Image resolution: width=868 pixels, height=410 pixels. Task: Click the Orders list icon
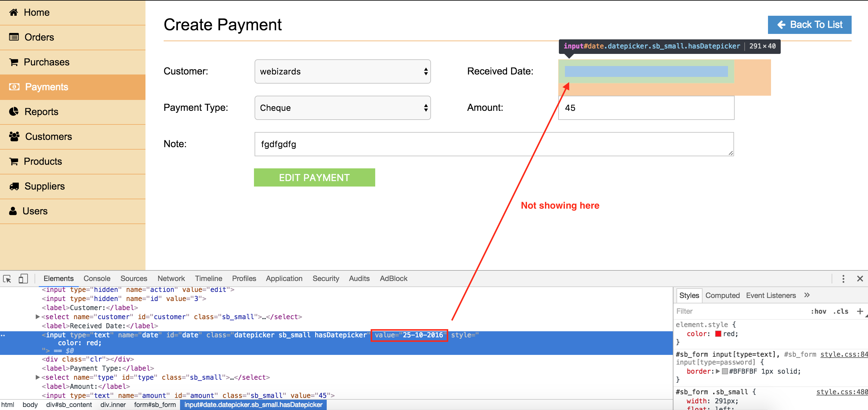[x=14, y=37]
